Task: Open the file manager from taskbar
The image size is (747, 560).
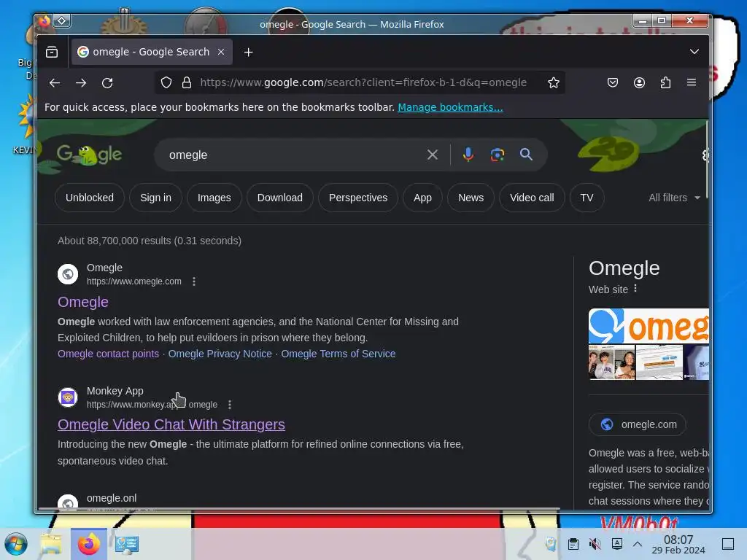Action: (x=51, y=544)
